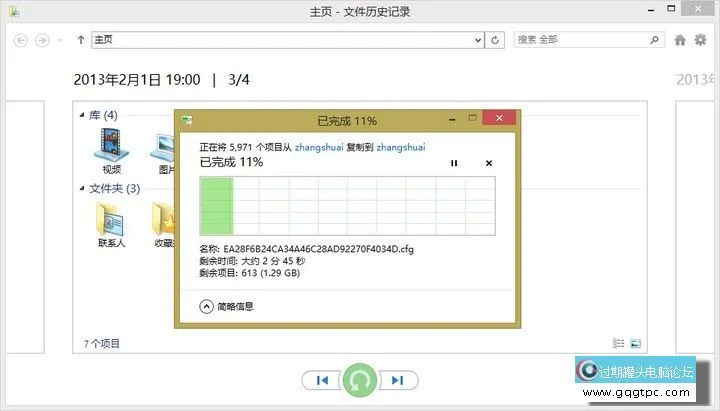
Task: Click the 7 个项目 status text
Action: pyautogui.click(x=101, y=343)
